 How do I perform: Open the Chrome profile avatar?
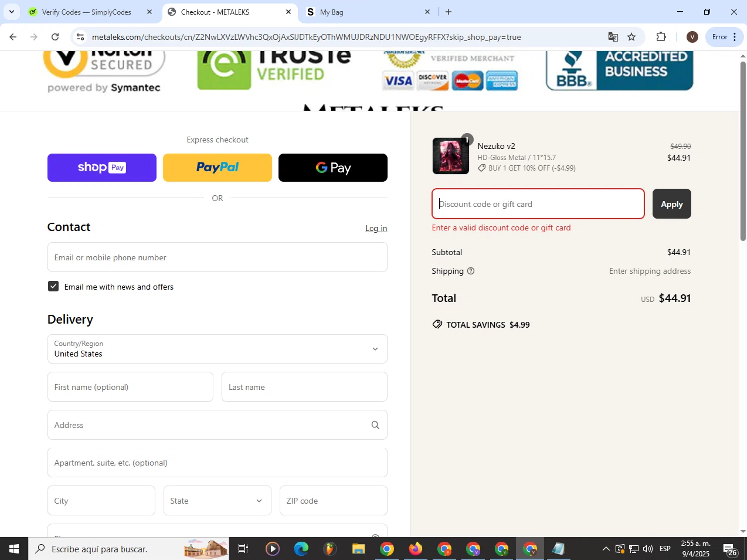pos(692,37)
